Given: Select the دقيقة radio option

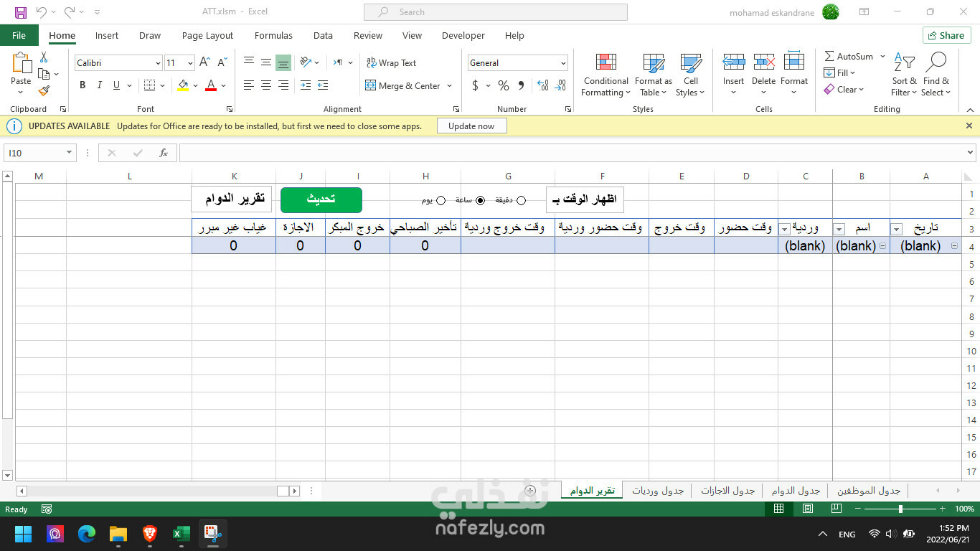Looking at the screenshot, I should point(522,201).
